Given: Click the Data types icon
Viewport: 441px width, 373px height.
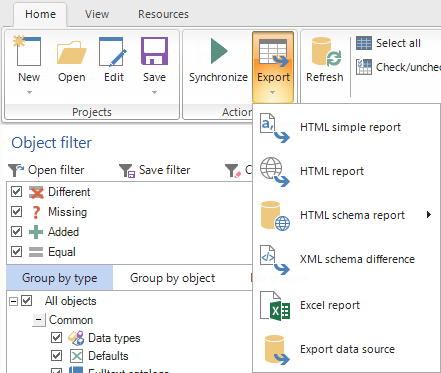Looking at the screenshot, I should coord(76,338).
